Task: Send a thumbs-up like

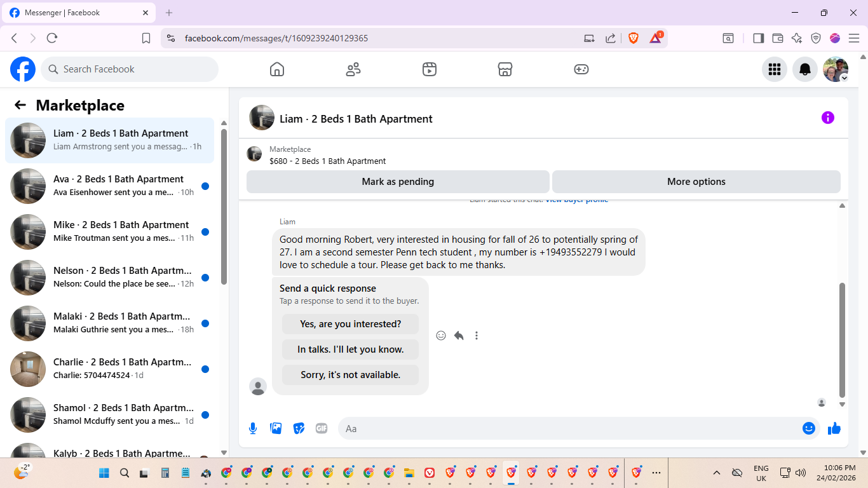Action: tap(834, 429)
